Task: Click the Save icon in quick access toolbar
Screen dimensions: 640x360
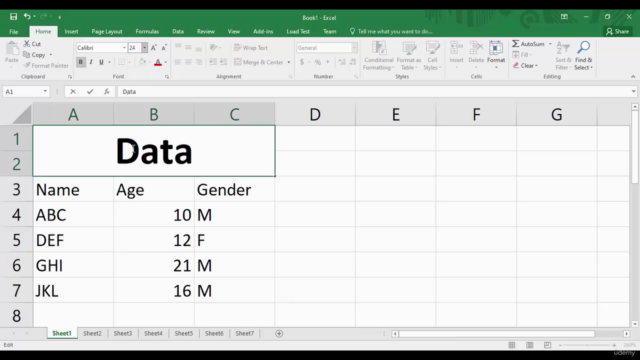Action: (13, 17)
